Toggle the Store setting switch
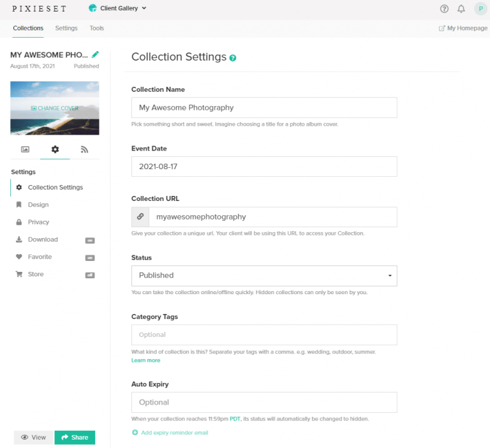490x448 pixels. [90, 274]
